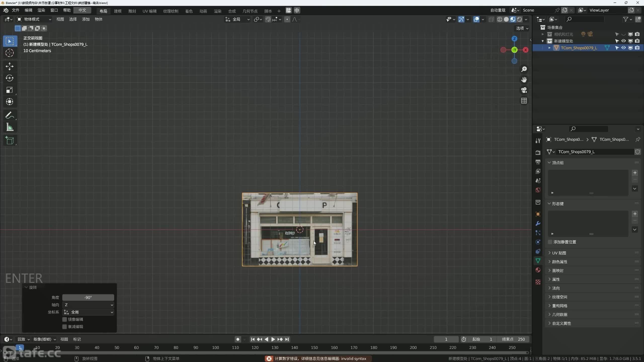Click frame 100 on the timeline
The image size is (644, 362).
(216, 348)
